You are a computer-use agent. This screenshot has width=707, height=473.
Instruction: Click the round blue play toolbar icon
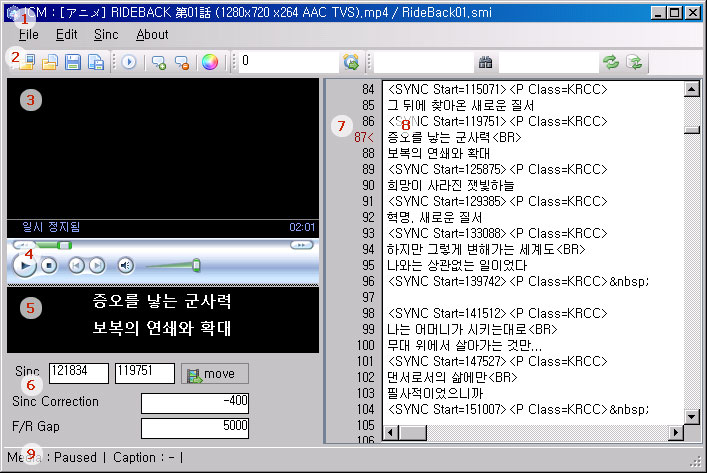pyautogui.click(x=129, y=62)
